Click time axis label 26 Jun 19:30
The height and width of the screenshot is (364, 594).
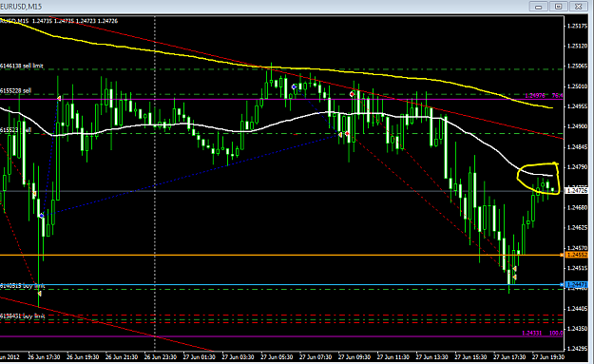[x=83, y=357]
